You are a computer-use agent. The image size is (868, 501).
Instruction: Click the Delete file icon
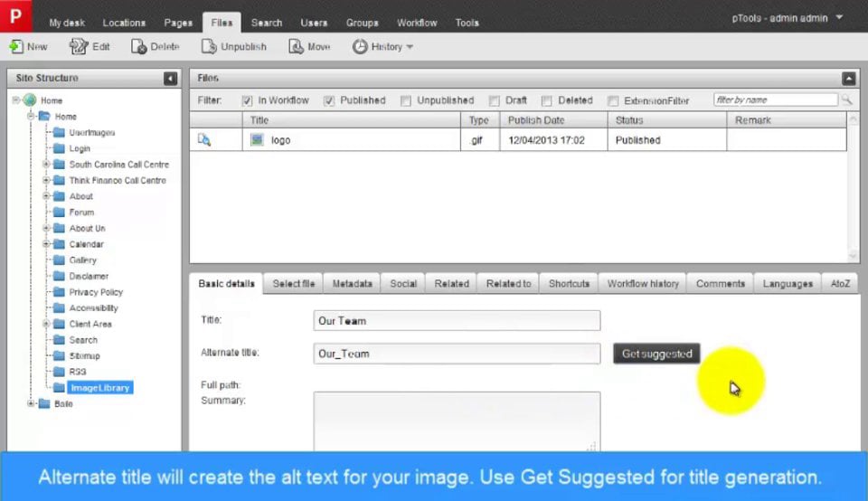pyautogui.click(x=138, y=47)
